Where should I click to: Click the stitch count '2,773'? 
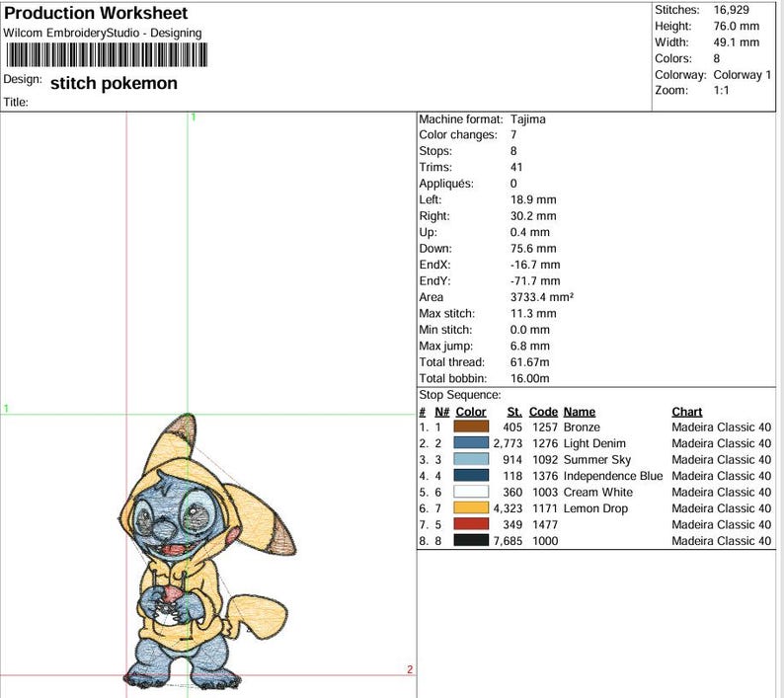coord(508,443)
